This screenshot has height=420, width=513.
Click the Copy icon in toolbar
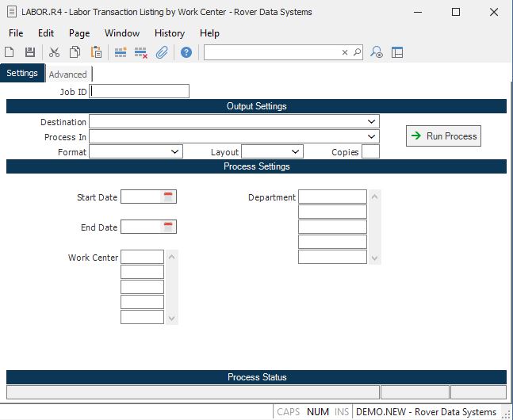[x=75, y=52]
